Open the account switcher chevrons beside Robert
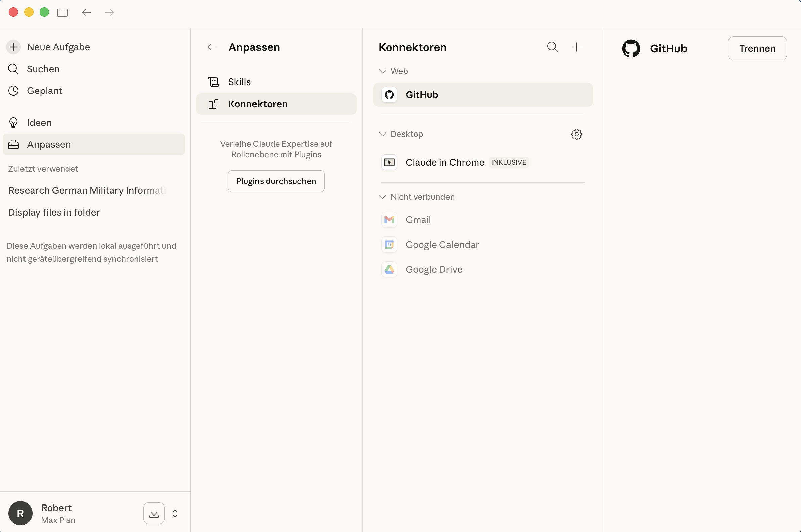Screen dimensions: 801x532 click(175, 513)
